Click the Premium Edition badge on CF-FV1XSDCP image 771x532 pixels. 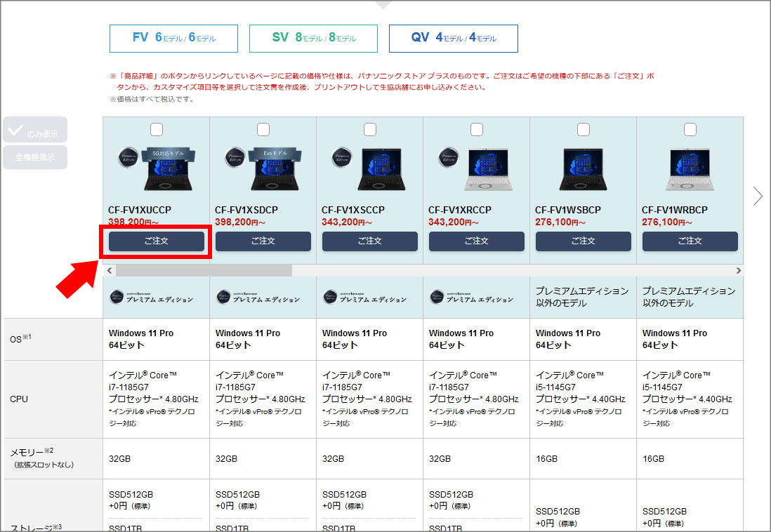pyautogui.click(x=235, y=157)
